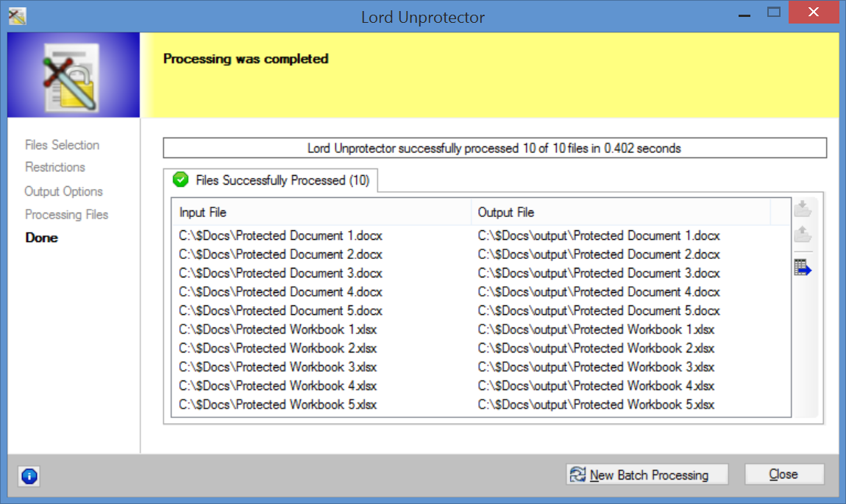Image resolution: width=846 pixels, height=504 pixels.
Task: Open the Restrictions step
Action: coord(55,167)
